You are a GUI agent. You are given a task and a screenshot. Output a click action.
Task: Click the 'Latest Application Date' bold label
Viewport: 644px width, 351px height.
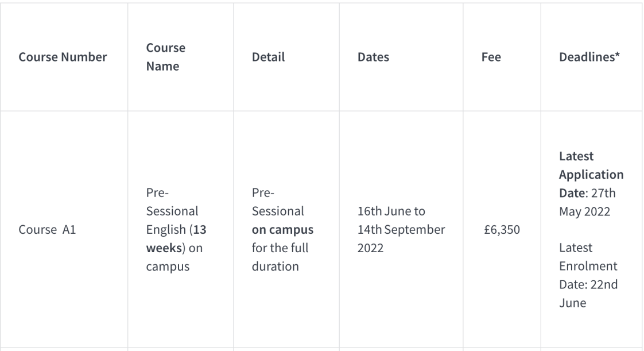[x=591, y=174]
